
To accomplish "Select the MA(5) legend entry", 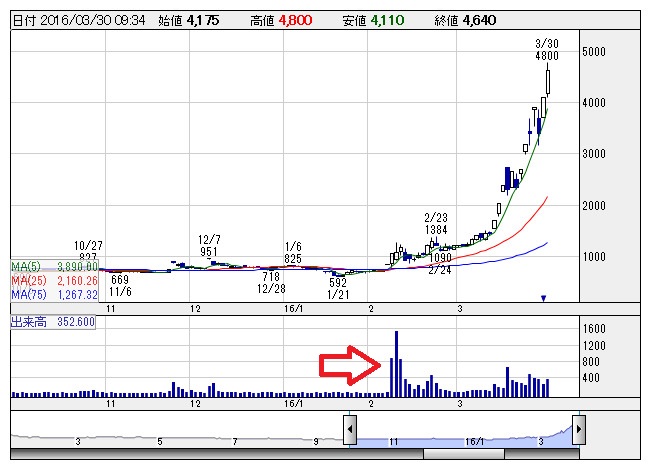I will click(54, 267).
